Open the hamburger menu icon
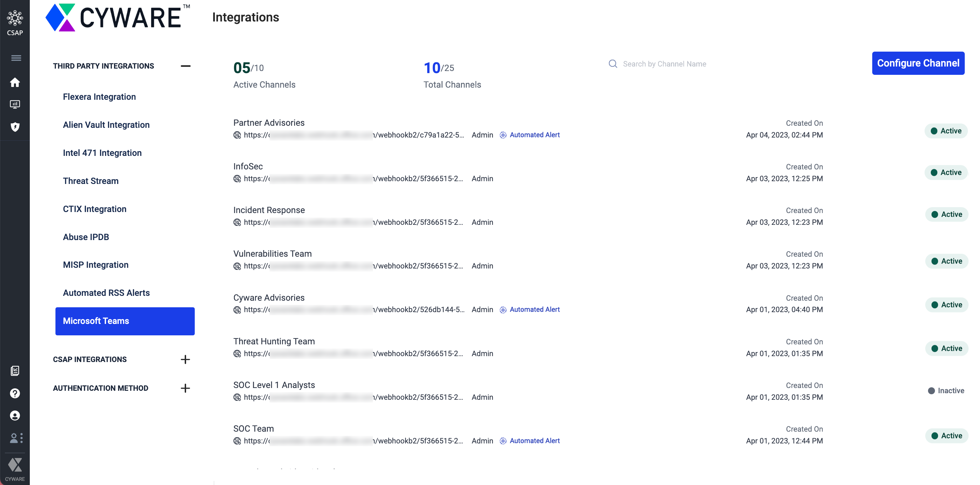 16,58
